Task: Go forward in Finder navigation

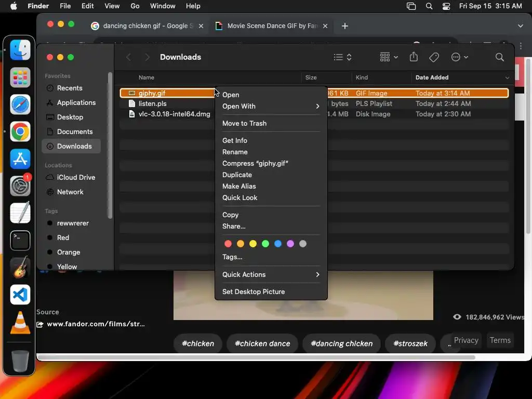Action: 147,57
